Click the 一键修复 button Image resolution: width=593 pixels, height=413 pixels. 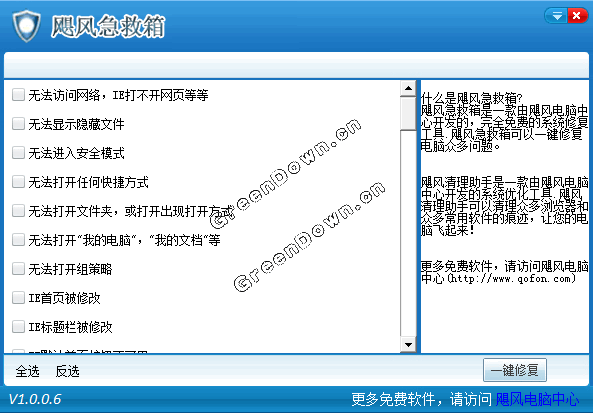(x=515, y=370)
